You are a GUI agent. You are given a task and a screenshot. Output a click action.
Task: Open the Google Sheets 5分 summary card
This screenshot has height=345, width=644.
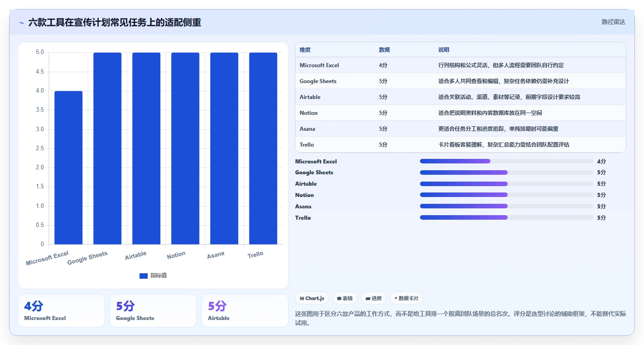point(153,310)
